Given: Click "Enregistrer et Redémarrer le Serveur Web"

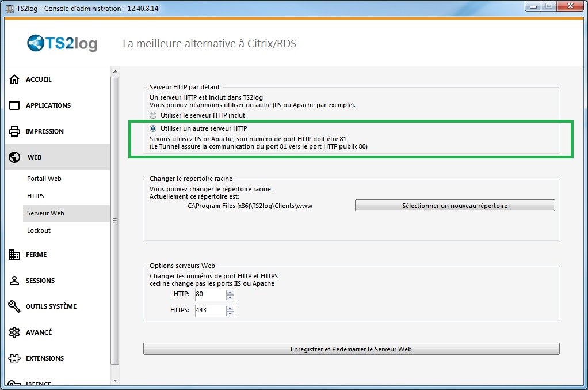Looking at the screenshot, I should tap(352, 349).
